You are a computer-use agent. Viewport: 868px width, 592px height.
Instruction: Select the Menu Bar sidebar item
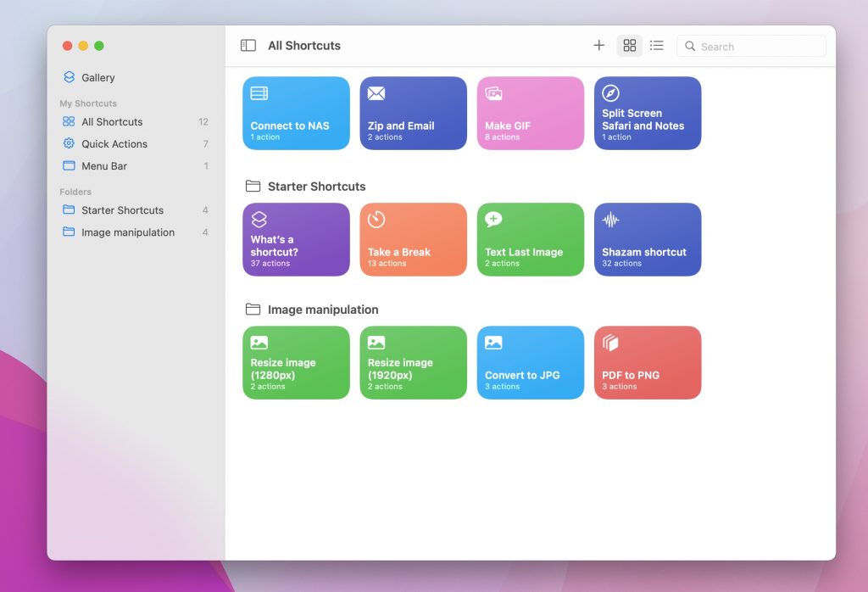104,166
